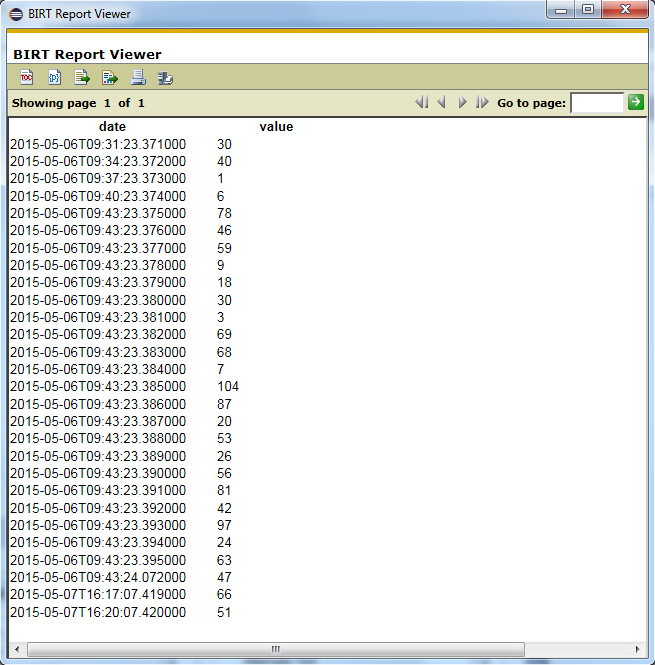Click the print report on server icon

point(165,78)
